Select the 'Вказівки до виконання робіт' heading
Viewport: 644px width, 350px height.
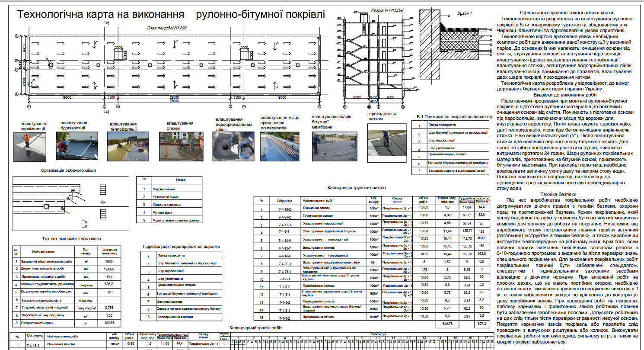click(565, 94)
